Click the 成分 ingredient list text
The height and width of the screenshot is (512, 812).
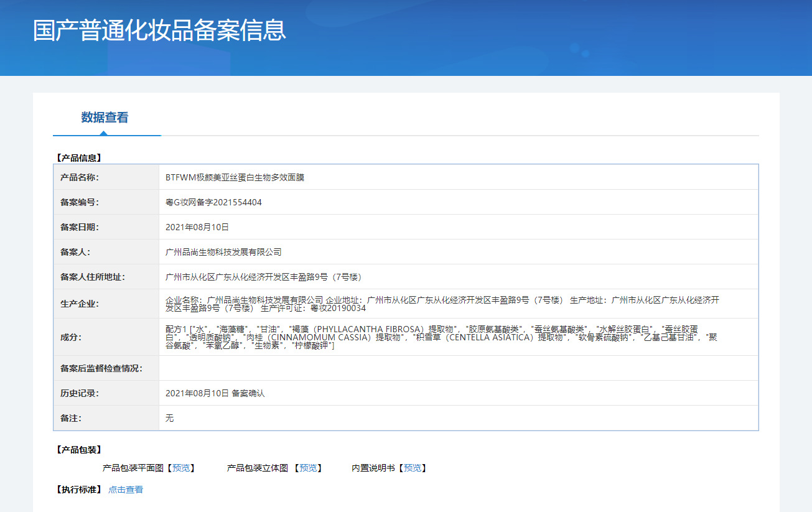[442, 337]
